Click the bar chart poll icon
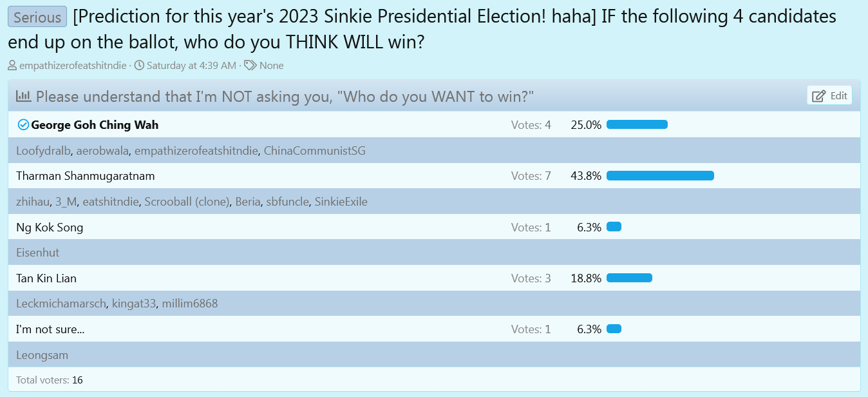 pos(24,97)
